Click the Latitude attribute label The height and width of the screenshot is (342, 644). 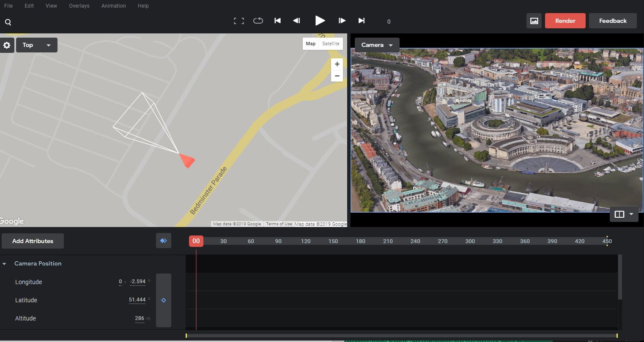[26, 300]
